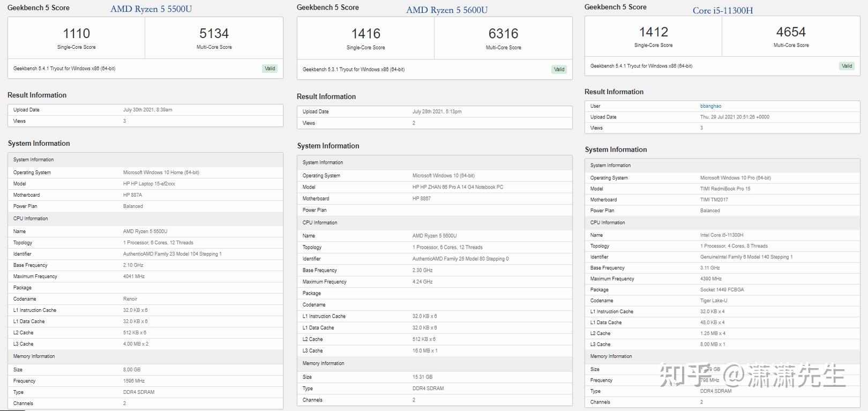This screenshot has height=411, width=868.
Task: Click the upload date "July 30th 2021, 8:39am"
Action: 148,110
